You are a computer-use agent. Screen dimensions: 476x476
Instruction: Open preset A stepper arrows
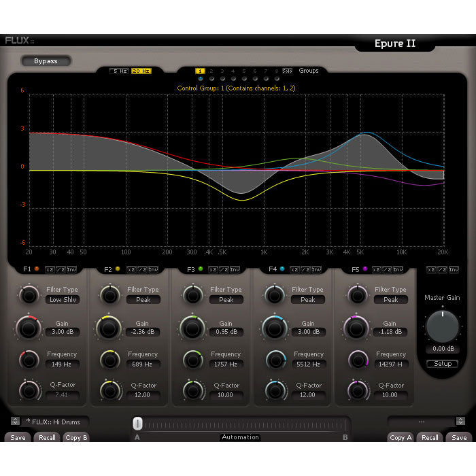15,421
